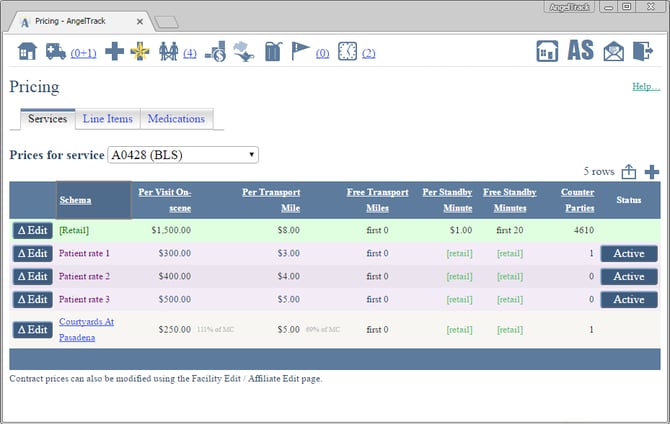The height and width of the screenshot is (424, 670).
Task: Open the billing dollar sign icon
Action: click(x=215, y=52)
